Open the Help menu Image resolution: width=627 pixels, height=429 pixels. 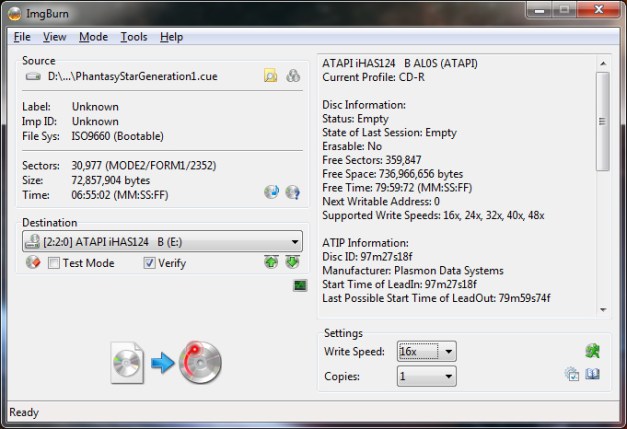click(171, 37)
